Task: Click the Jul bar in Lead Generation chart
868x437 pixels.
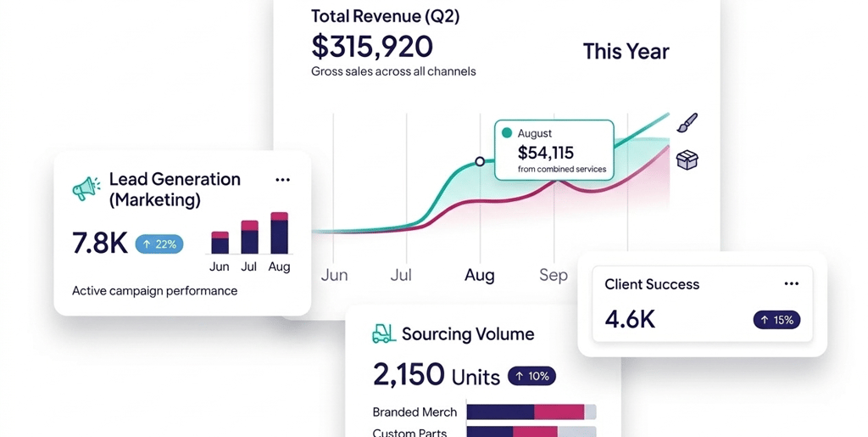Action: [x=250, y=237]
